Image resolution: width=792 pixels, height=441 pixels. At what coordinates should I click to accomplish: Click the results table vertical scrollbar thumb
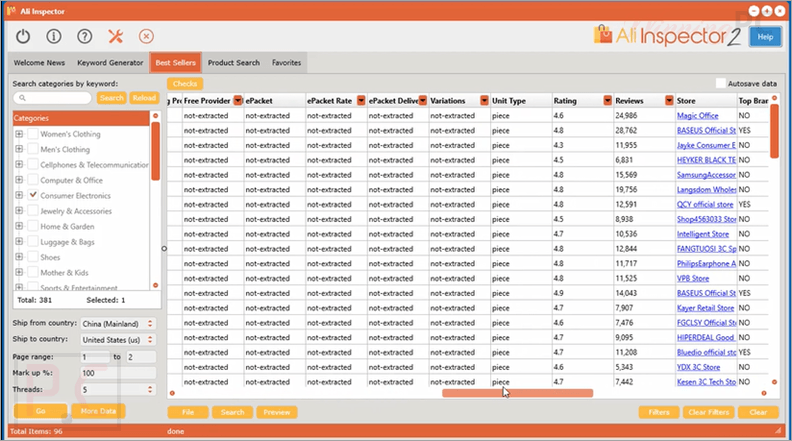pyautogui.click(x=774, y=131)
